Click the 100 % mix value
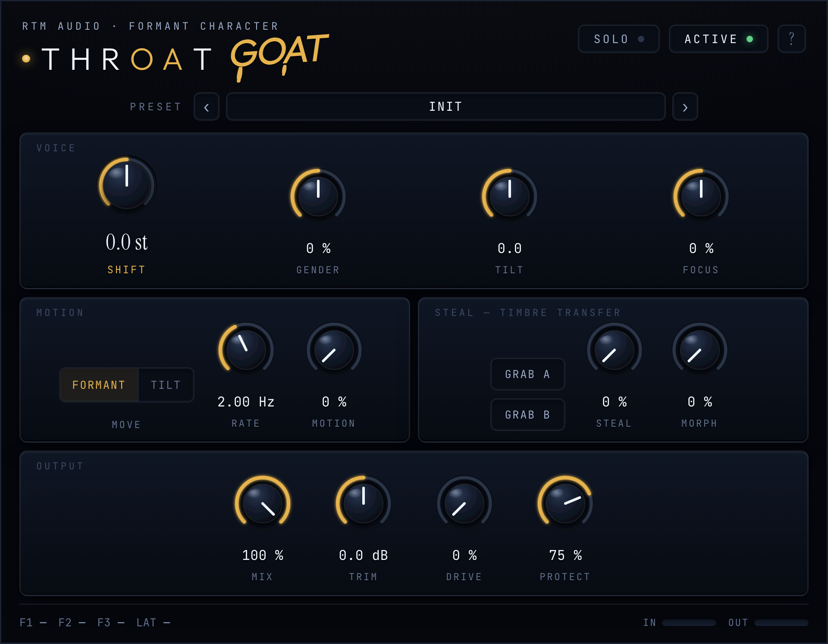This screenshot has height=644, width=828. pyautogui.click(x=262, y=555)
